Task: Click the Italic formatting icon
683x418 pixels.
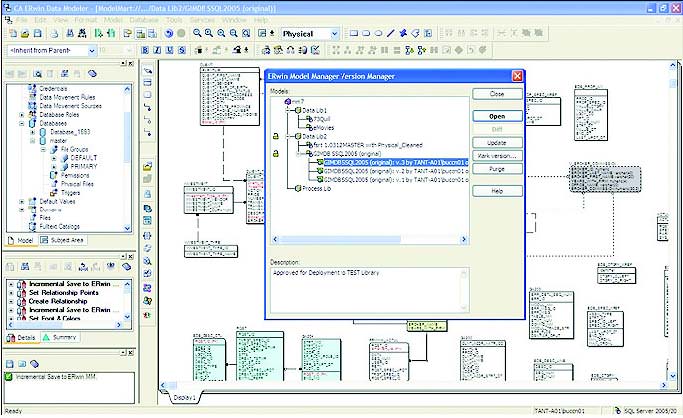Action: pyautogui.click(x=157, y=51)
